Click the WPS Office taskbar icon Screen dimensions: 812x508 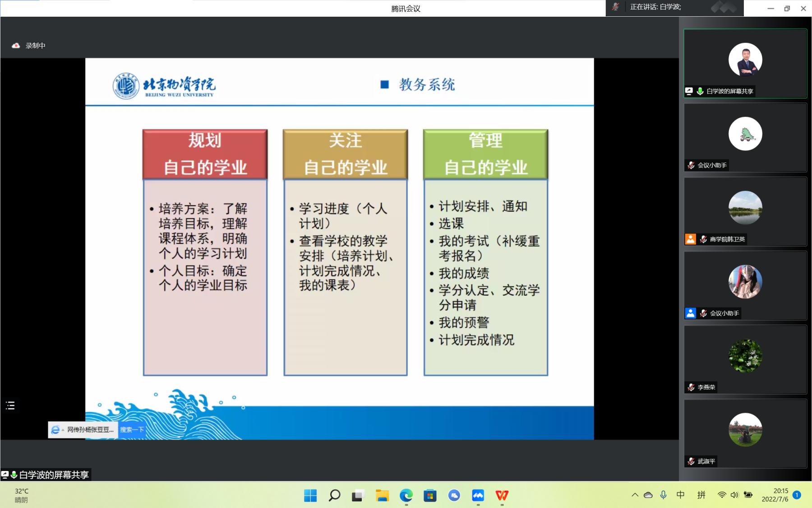point(502,495)
